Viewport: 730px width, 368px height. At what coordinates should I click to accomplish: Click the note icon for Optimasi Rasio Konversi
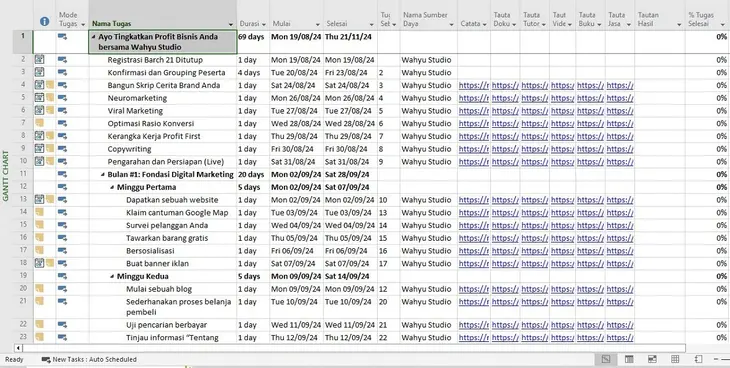pyautogui.click(x=40, y=123)
